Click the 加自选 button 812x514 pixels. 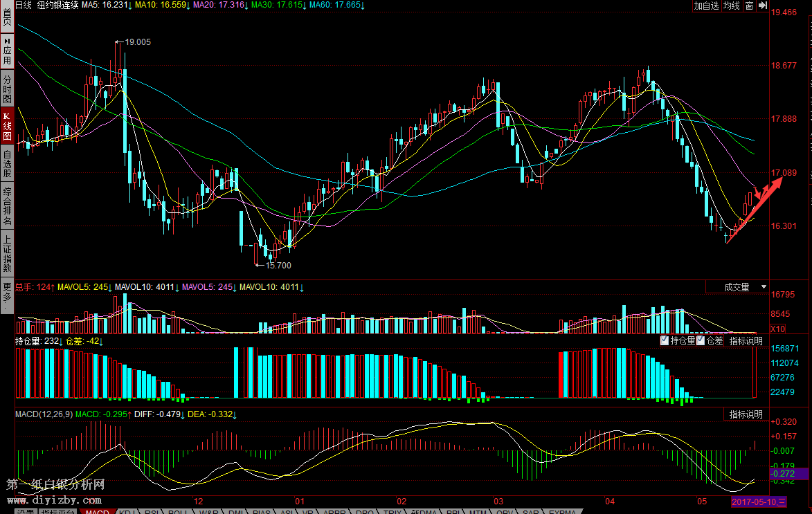[x=706, y=6]
